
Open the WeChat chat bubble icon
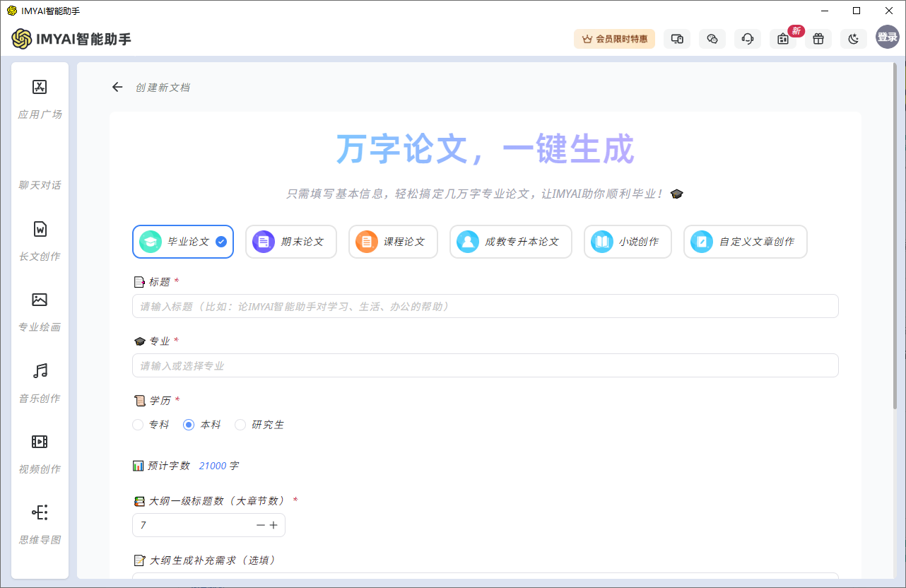pos(712,39)
